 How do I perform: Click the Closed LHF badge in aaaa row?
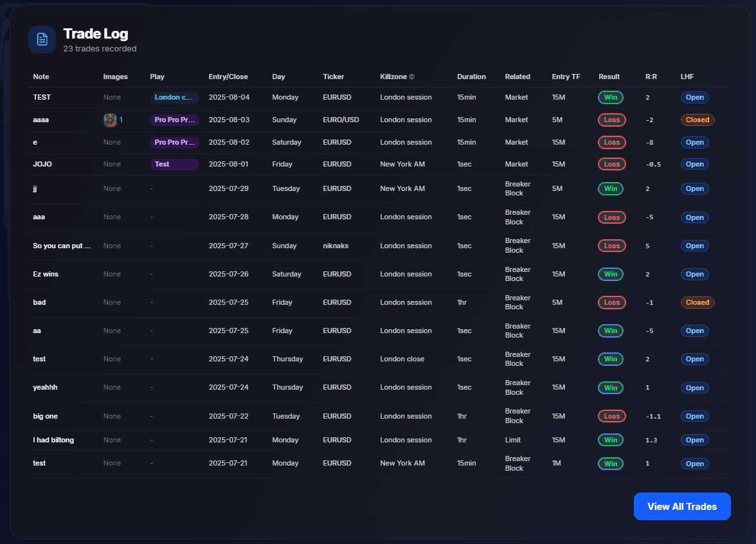click(x=697, y=120)
